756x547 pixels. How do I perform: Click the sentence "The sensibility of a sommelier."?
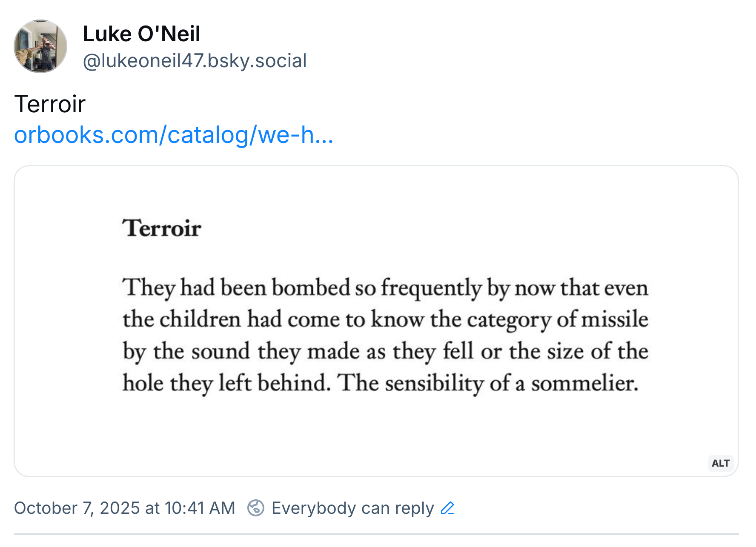(488, 383)
